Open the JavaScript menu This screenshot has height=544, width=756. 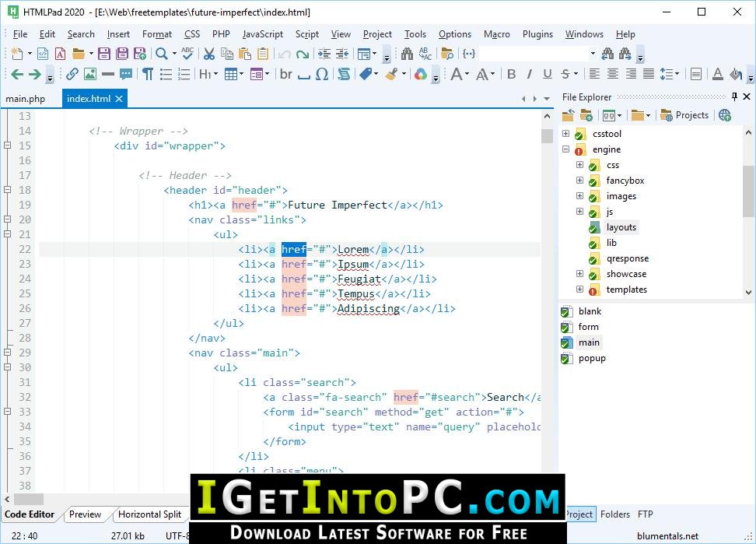point(263,34)
